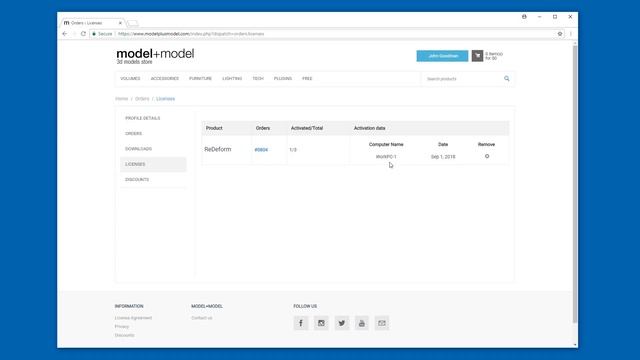Screen dimensions: 640x360
Task: Click the Chrome user profile icon
Action: 524,17
